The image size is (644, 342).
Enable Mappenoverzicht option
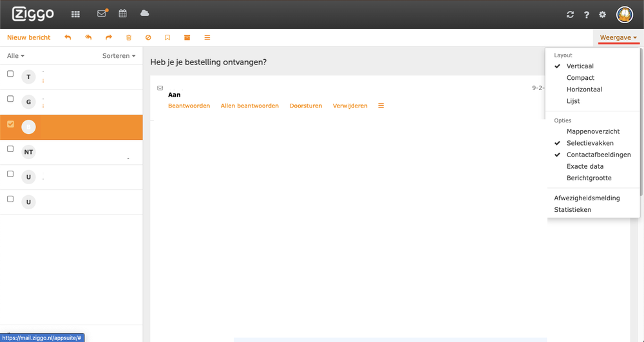click(x=593, y=131)
